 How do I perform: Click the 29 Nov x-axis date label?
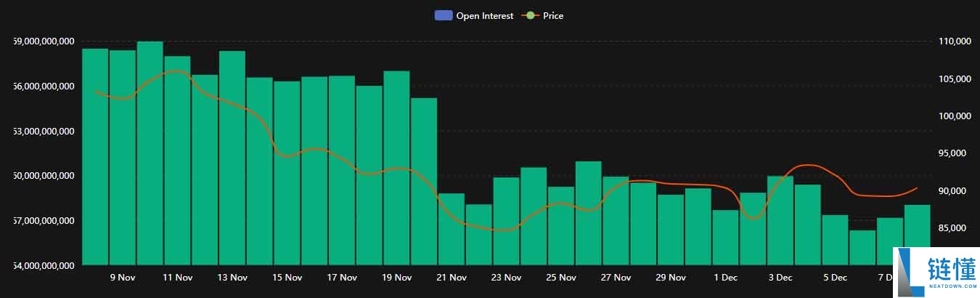[x=671, y=278]
